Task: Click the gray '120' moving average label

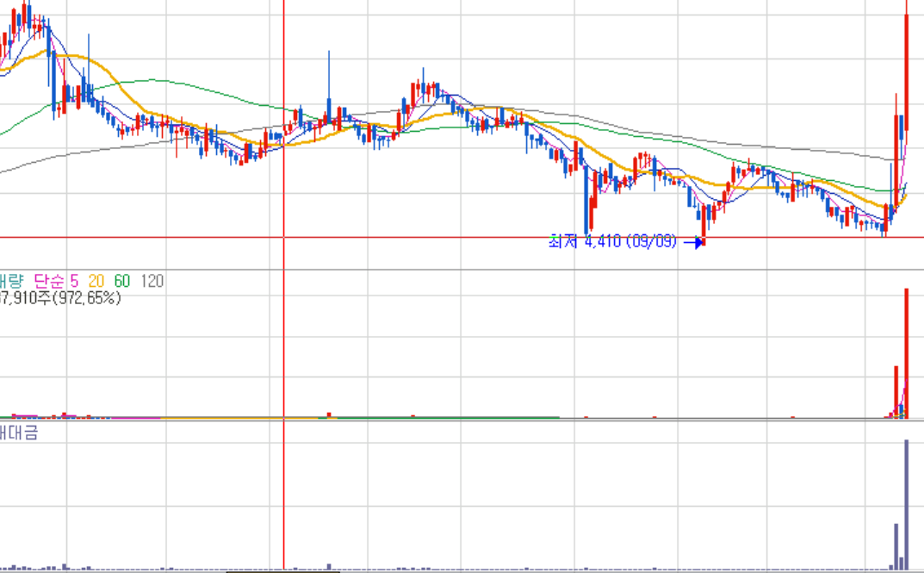Action: [x=152, y=281]
